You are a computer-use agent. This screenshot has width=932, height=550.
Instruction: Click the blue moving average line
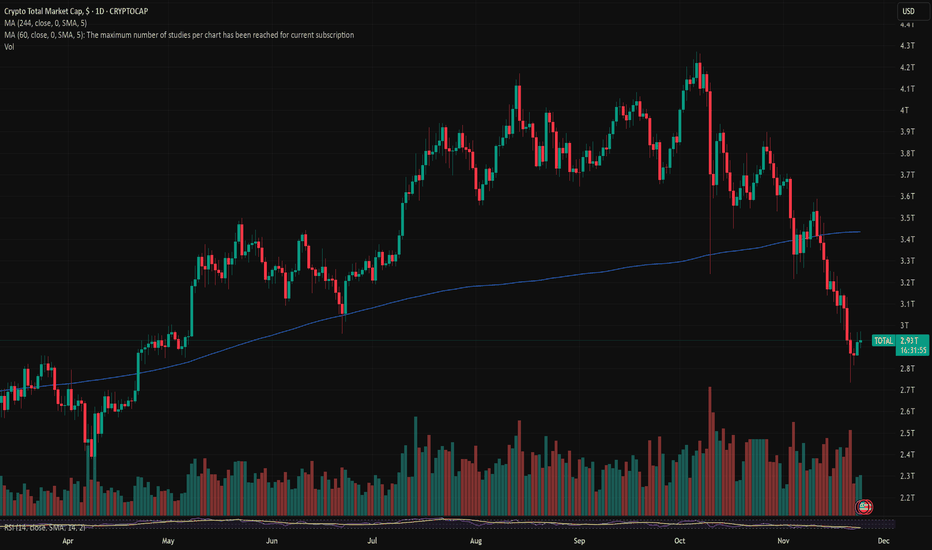[x=500, y=284]
